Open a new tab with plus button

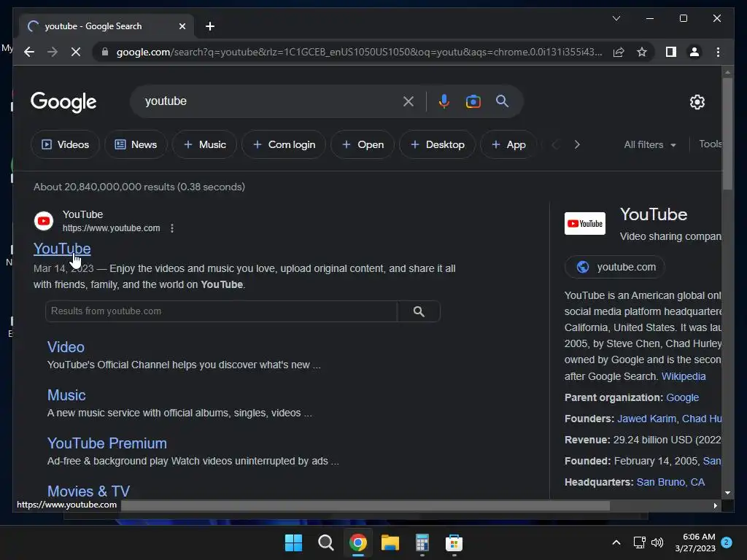[209, 26]
